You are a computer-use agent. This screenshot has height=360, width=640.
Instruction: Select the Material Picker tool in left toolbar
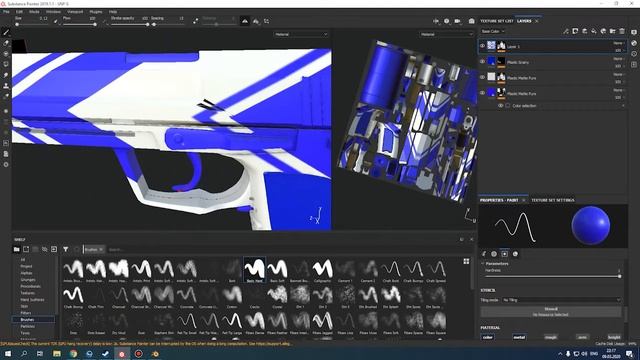coord(6,96)
